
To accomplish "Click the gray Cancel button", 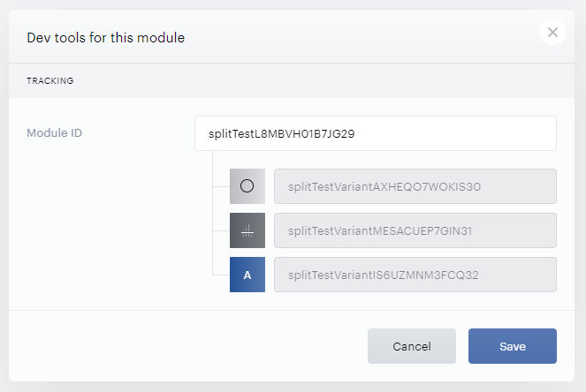I will 412,346.
